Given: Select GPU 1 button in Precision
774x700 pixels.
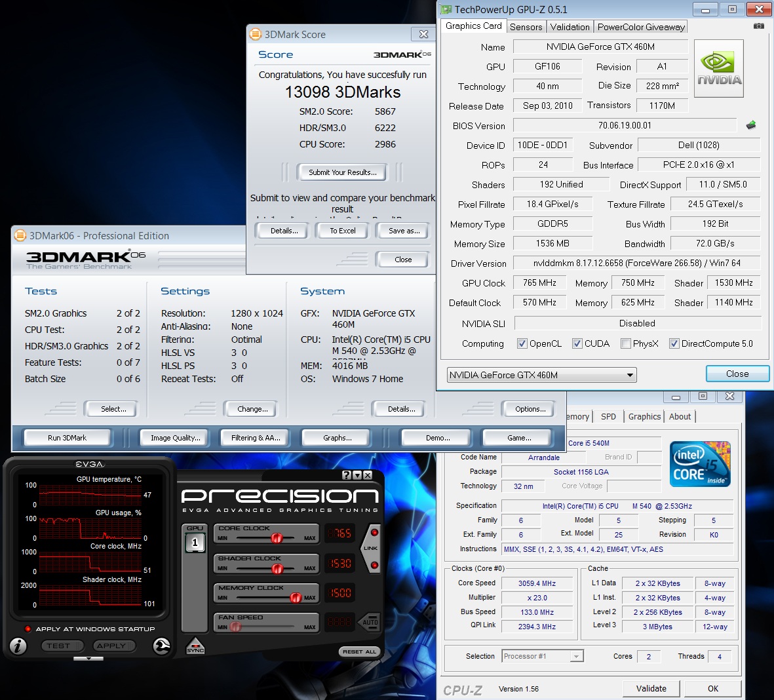Looking at the screenshot, I should click(195, 543).
